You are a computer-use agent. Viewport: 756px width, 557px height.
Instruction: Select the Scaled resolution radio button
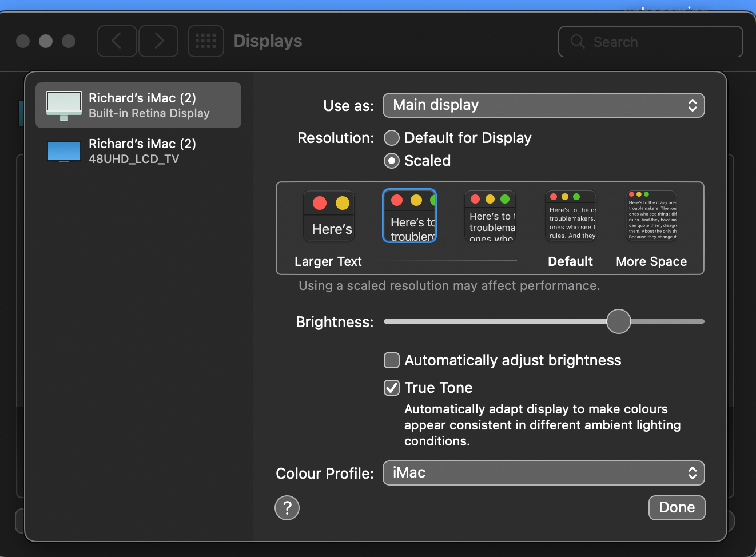coord(392,161)
